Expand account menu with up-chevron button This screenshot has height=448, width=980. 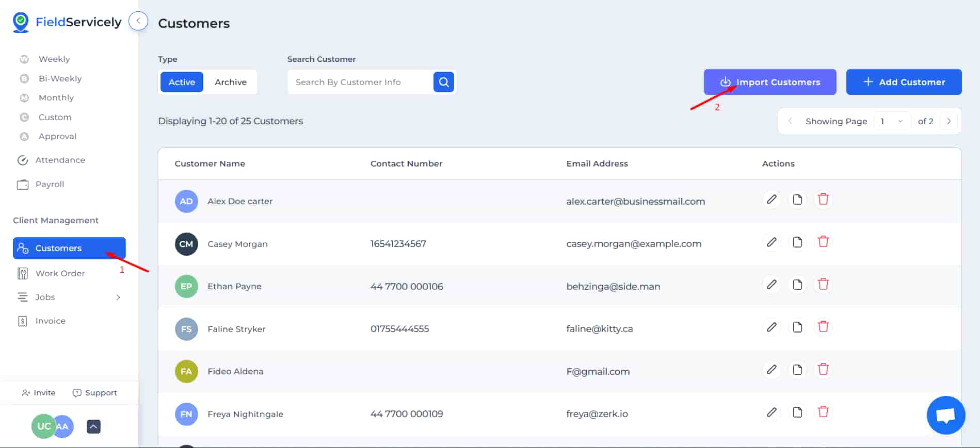pos(93,426)
